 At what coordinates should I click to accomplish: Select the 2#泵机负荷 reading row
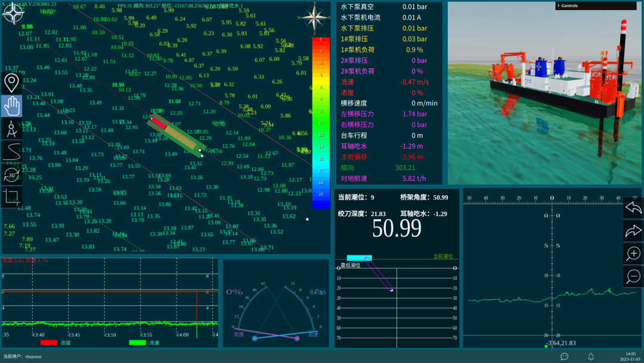click(389, 71)
